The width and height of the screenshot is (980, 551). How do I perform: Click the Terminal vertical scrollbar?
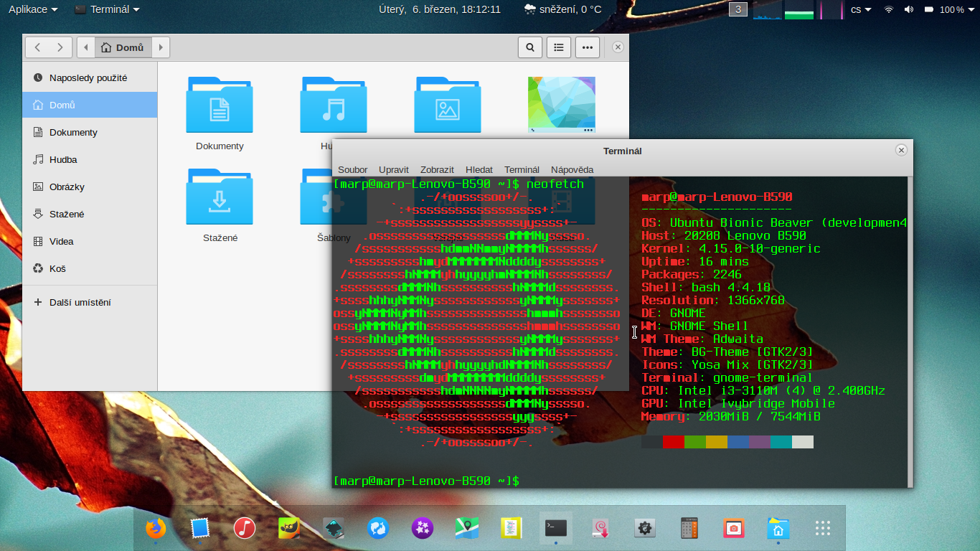pos(910,331)
